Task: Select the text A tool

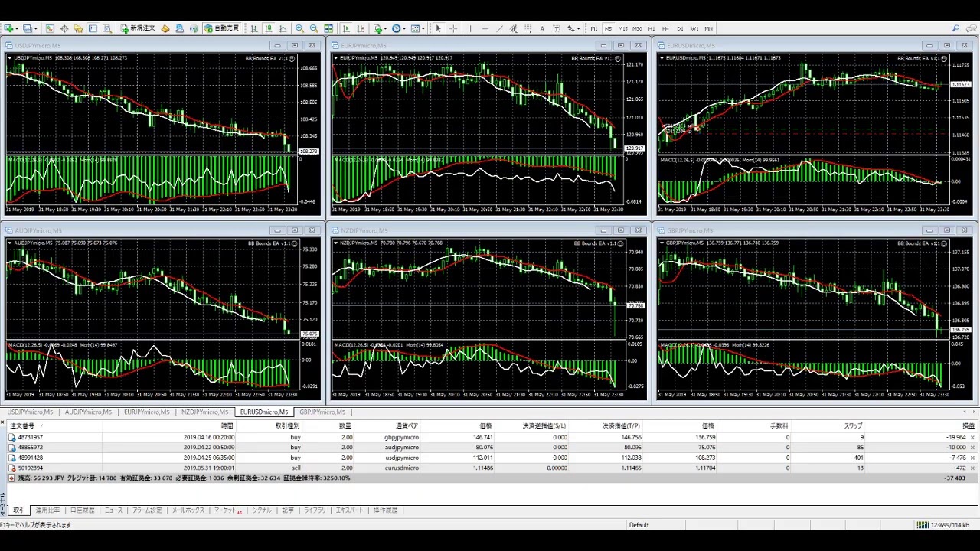Action: tap(542, 28)
